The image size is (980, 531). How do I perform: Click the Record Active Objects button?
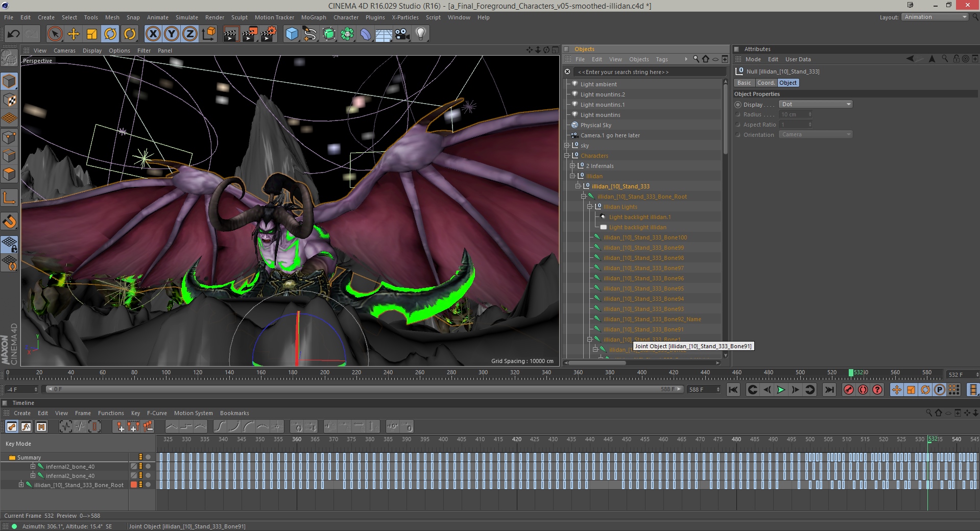point(848,390)
